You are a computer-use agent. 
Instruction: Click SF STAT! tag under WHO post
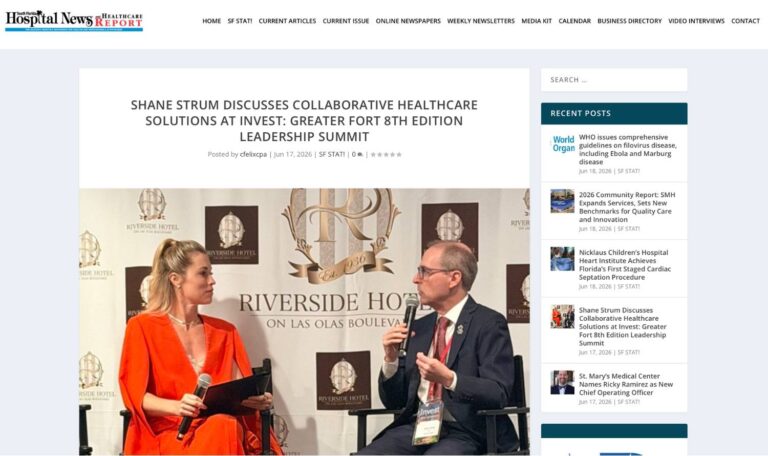[x=628, y=171]
